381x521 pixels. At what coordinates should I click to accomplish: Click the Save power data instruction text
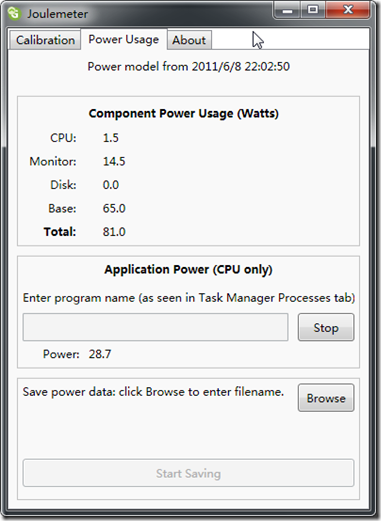click(x=153, y=392)
